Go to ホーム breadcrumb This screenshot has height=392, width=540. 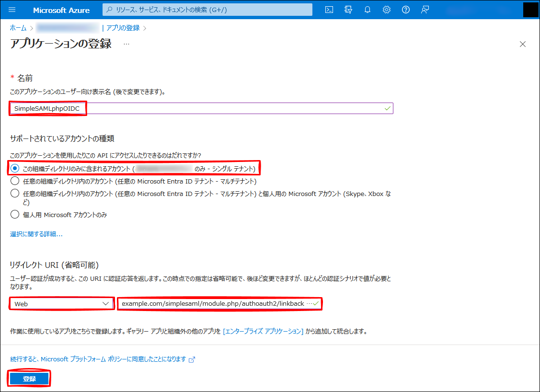pyautogui.click(x=18, y=28)
